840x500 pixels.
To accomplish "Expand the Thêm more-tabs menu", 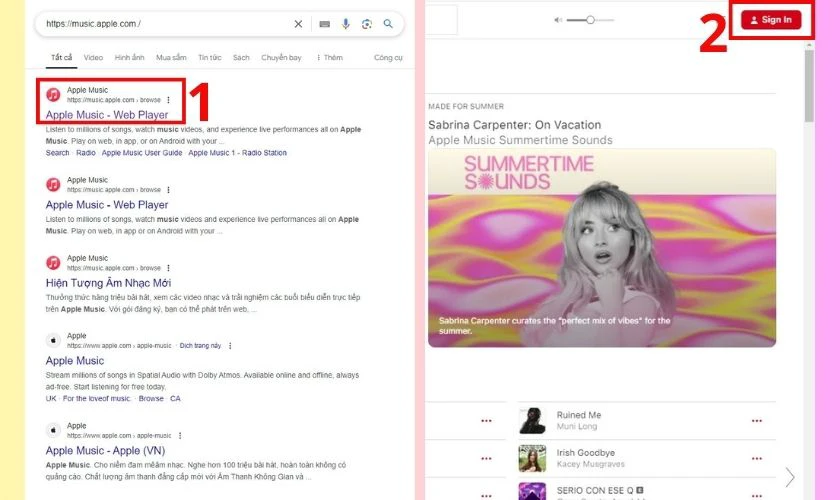I will 329,57.
